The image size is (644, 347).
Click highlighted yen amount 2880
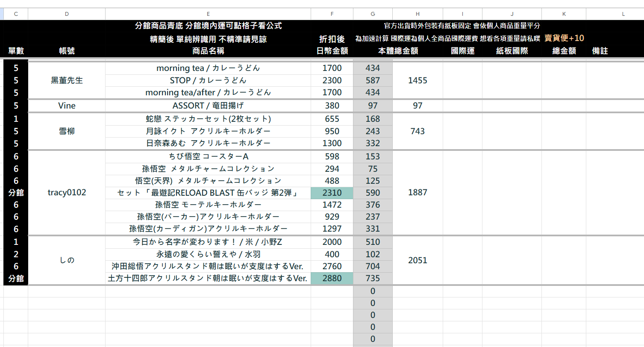coord(332,279)
